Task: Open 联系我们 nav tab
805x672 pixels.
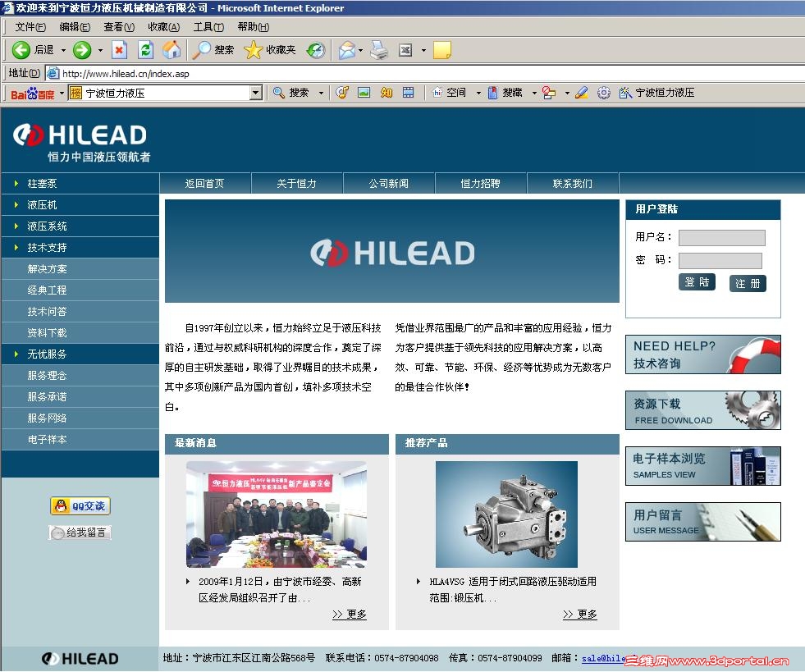Action: pos(573,183)
